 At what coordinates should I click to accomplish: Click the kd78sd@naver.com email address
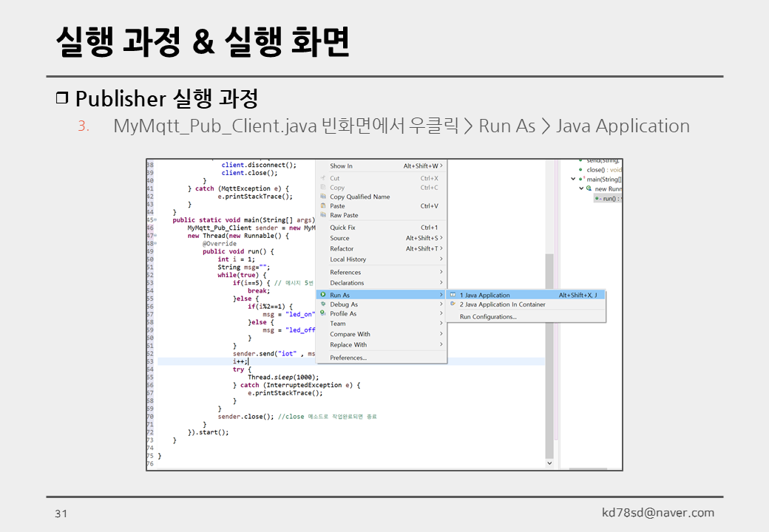657,513
